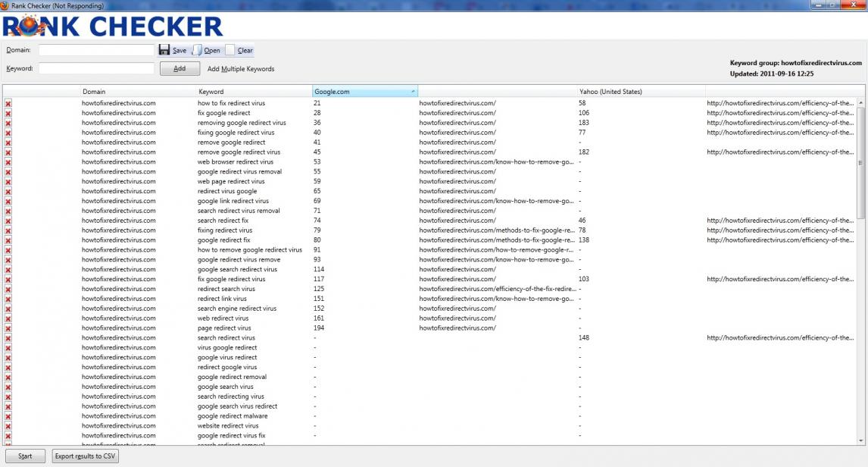Click the 'Updated: 2011-09-16 12:25' text
Image resolution: width=868 pixels, height=467 pixels.
[x=772, y=74]
